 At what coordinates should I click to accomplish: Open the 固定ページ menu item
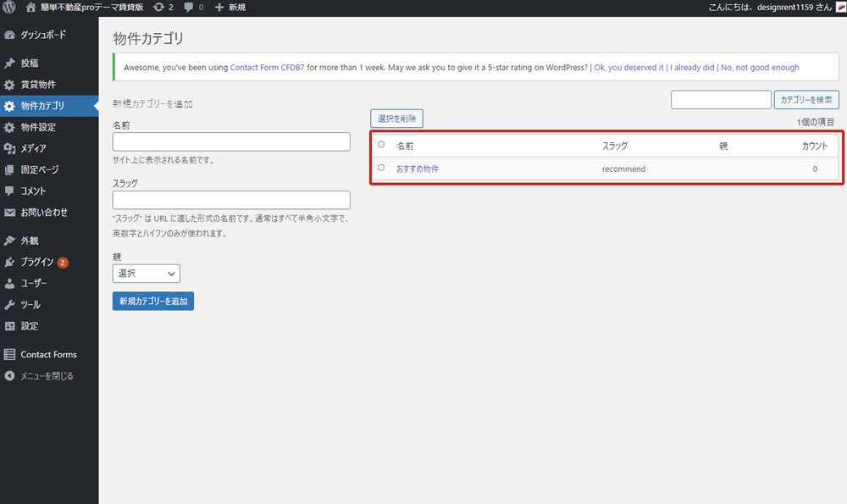click(x=40, y=169)
